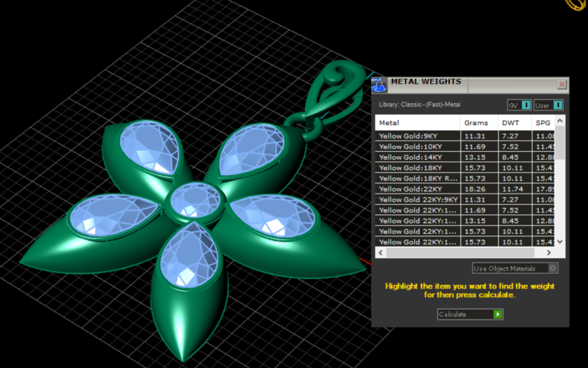Click Grams value in Yellow Gold:14KY row
The width and height of the screenshot is (588, 368).
pos(479,157)
